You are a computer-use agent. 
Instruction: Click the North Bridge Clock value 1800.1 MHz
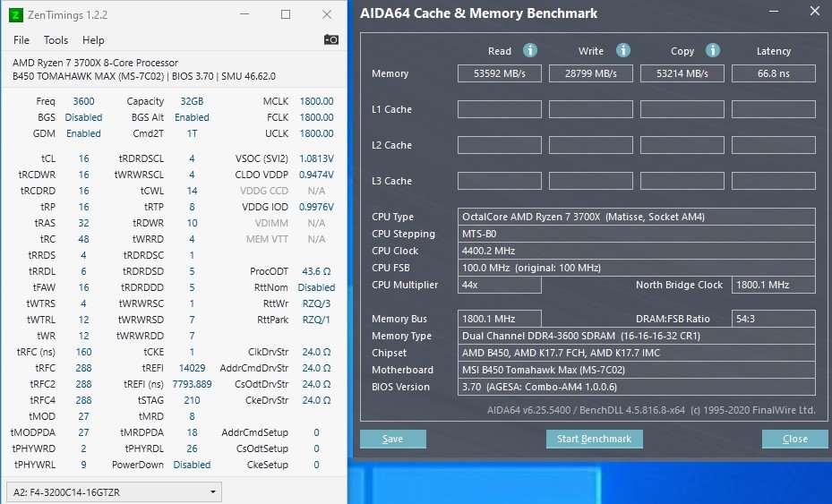(x=773, y=285)
